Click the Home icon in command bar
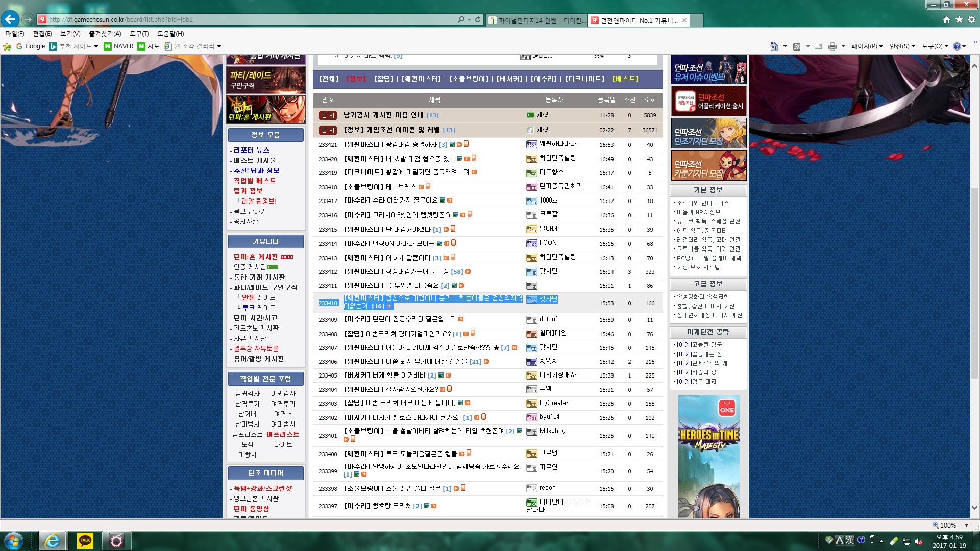Screen dimensions: 980x551 [x=774, y=46]
